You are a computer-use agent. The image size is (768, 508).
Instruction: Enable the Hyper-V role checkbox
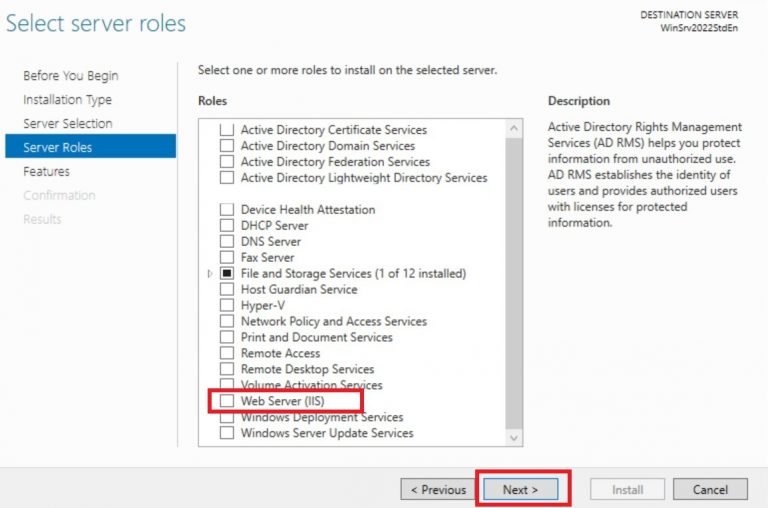point(227,306)
